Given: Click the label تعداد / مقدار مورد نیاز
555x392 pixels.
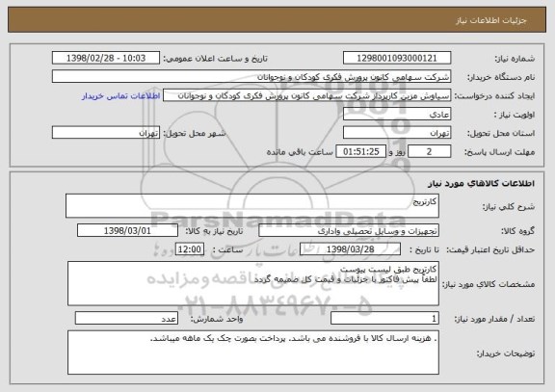Looking at the screenshot, I should point(494,319).
